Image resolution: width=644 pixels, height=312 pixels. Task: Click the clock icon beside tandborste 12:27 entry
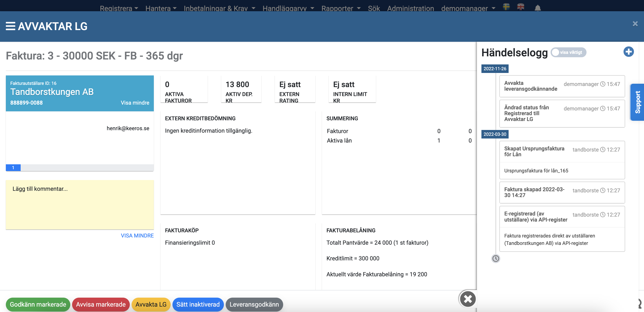(603, 149)
